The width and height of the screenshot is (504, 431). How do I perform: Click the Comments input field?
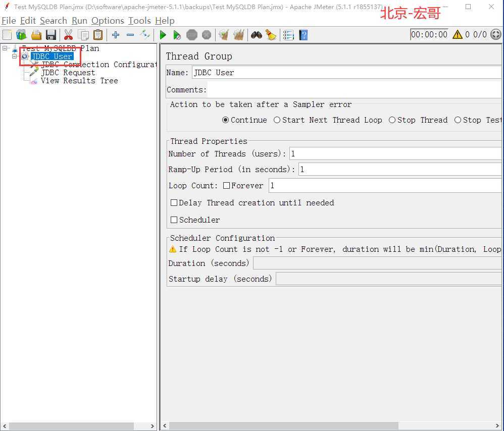[354, 90]
